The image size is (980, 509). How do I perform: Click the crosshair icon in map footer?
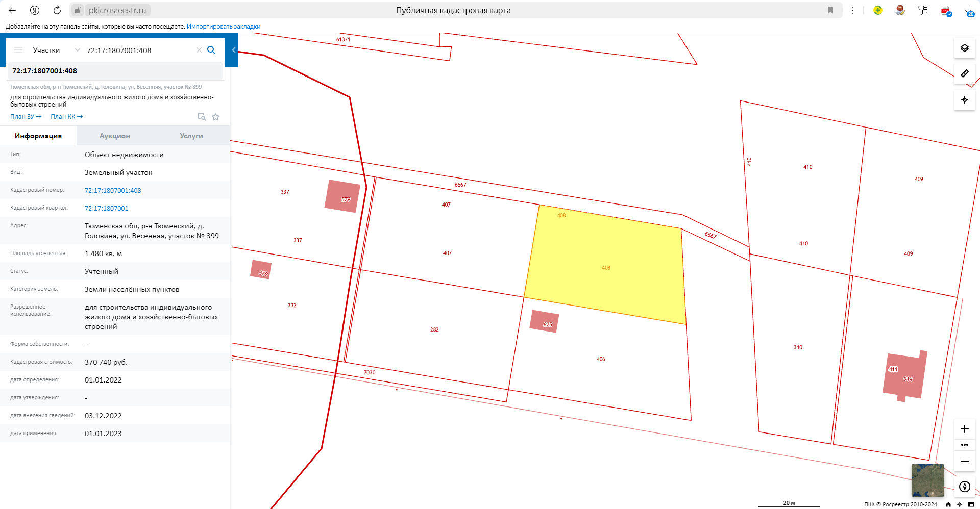tap(960, 504)
